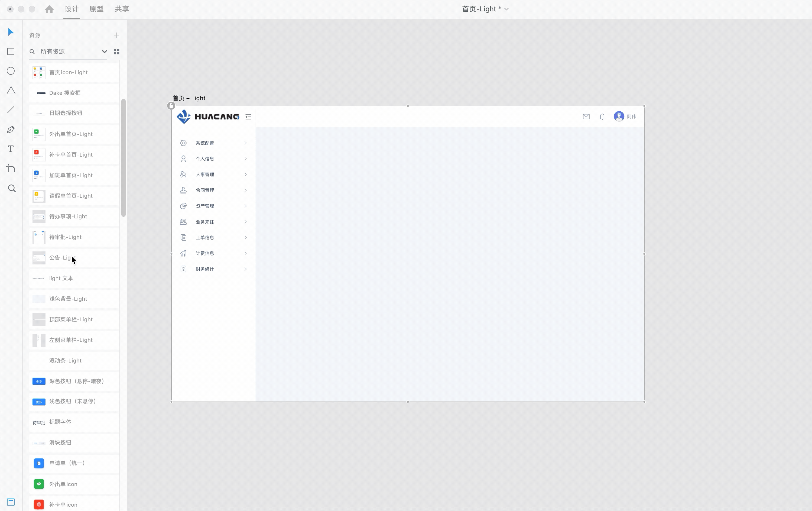Switch to the 共享 tab
Screen dimensions: 812x511
[x=122, y=9]
